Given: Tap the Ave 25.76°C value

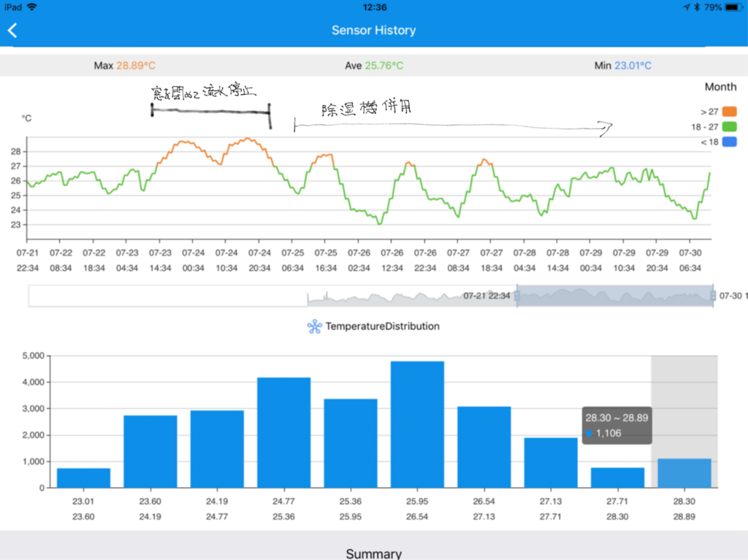Looking at the screenshot, I should (x=384, y=66).
